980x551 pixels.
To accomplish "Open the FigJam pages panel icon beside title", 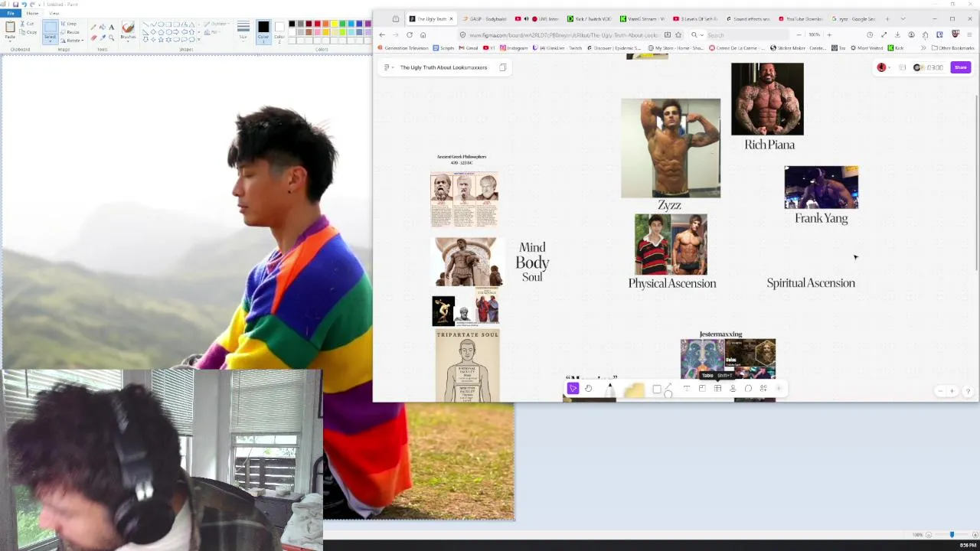I will click(503, 67).
